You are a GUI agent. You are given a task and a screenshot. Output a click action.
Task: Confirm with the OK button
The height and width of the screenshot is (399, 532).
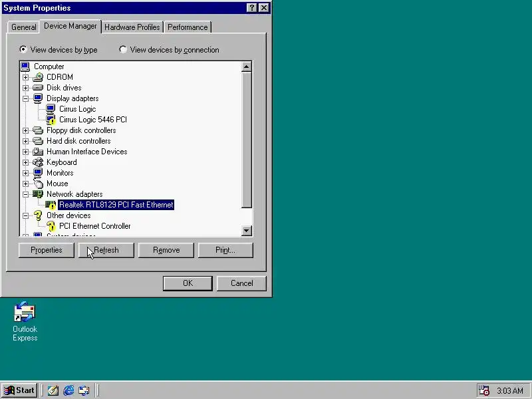pyautogui.click(x=188, y=283)
